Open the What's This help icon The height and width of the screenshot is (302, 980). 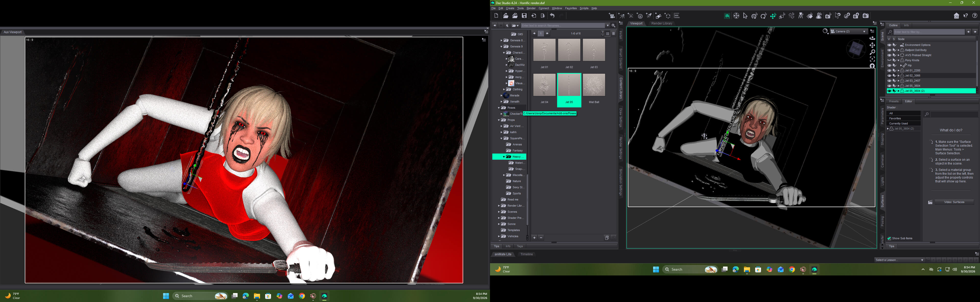[x=965, y=16]
